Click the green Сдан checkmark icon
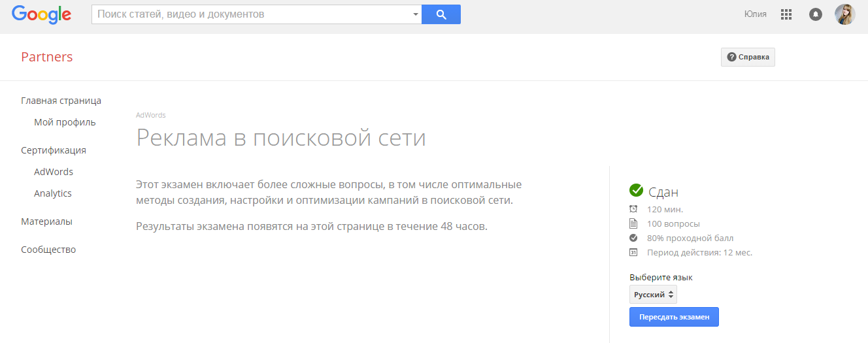 pos(636,190)
